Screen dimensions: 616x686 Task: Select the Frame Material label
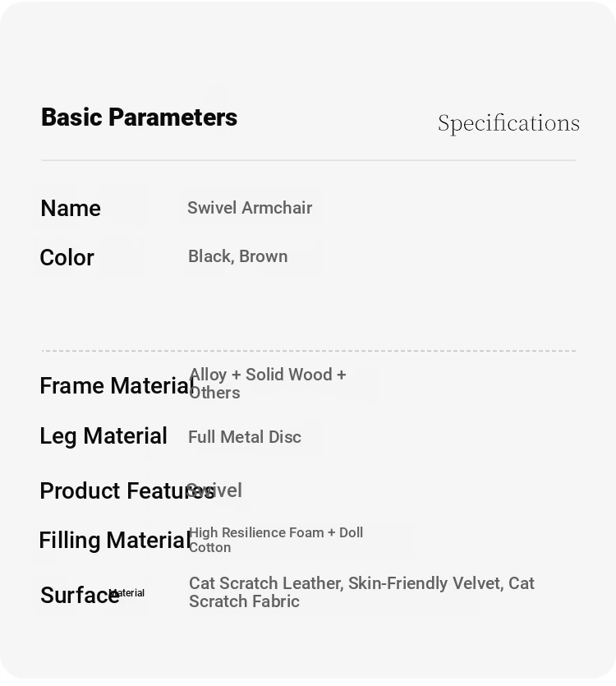[117, 385]
